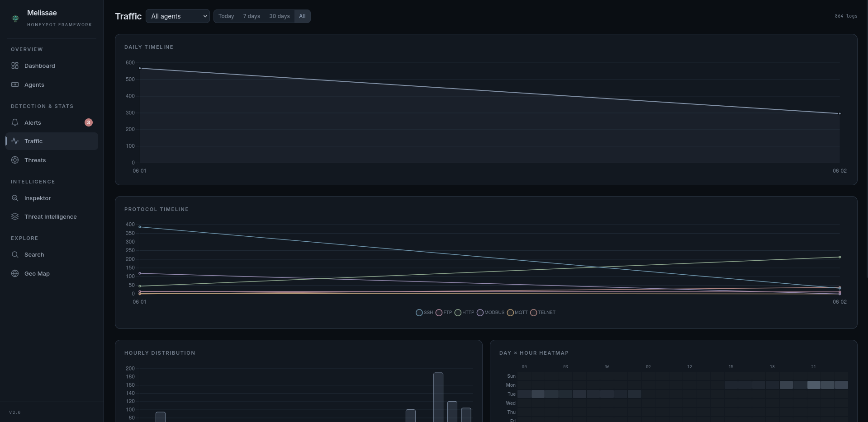Select the 30 days range

coord(280,16)
